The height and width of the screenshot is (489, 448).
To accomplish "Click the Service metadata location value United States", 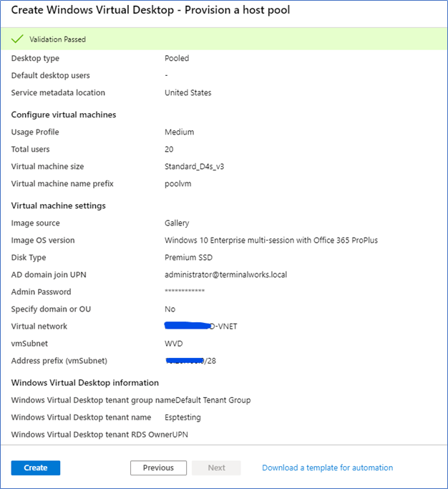I will [188, 92].
